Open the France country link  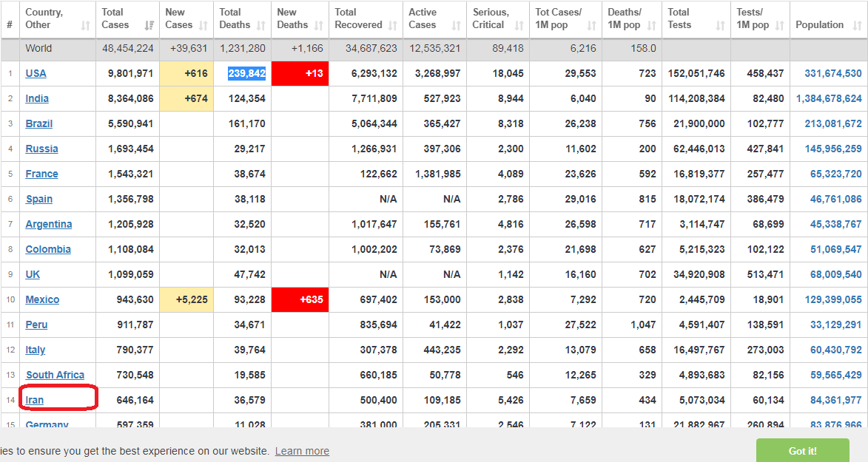point(41,174)
